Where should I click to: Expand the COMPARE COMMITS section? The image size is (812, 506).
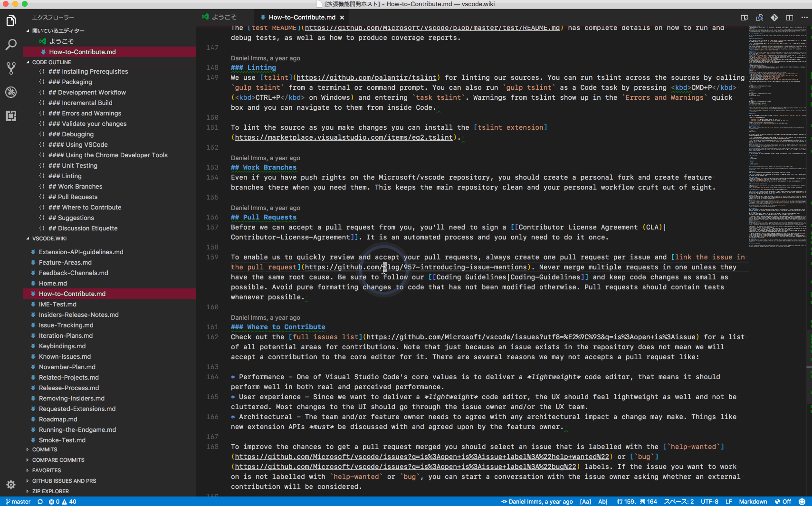point(28,460)
